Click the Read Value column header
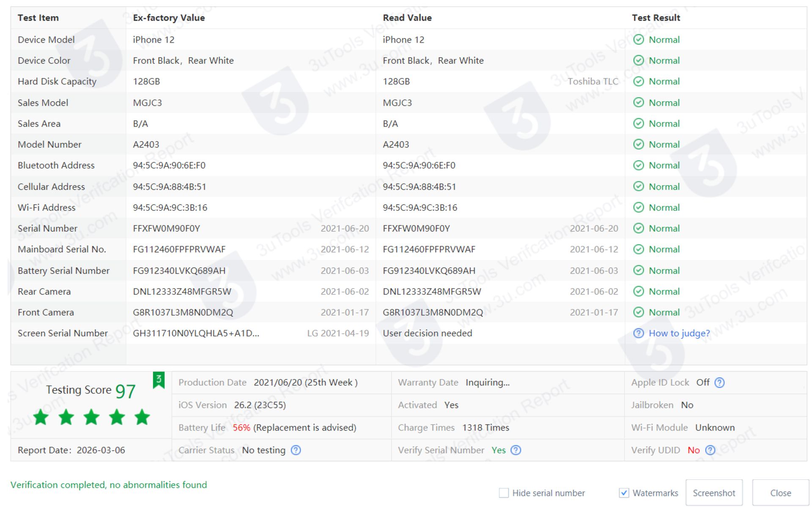This screenshot has height=510, width=812. click(407, 18)
